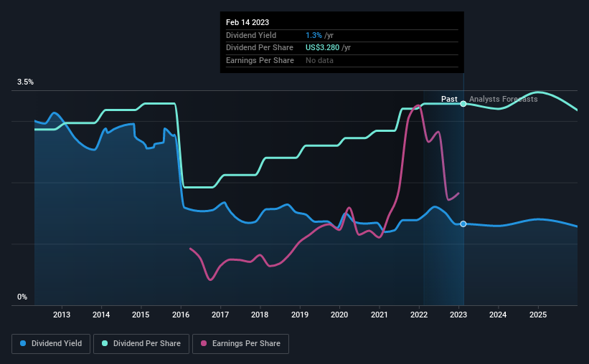Select the Dividend Per Share marker at Feb 2023
589x364 pixels.
click(463, 104)
